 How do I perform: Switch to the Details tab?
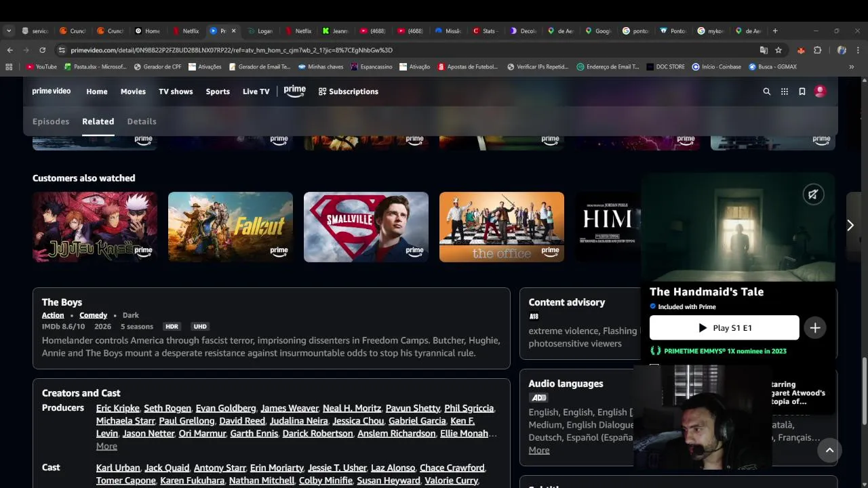(x=142, y=121)
